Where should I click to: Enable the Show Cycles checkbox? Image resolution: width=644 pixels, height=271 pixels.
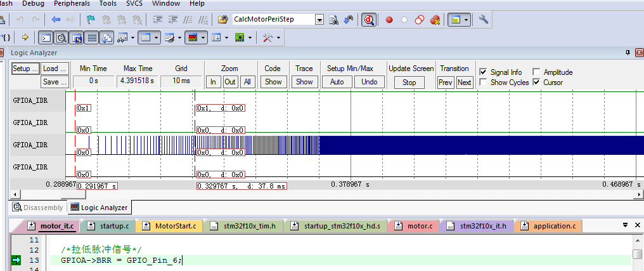(484, 83)
